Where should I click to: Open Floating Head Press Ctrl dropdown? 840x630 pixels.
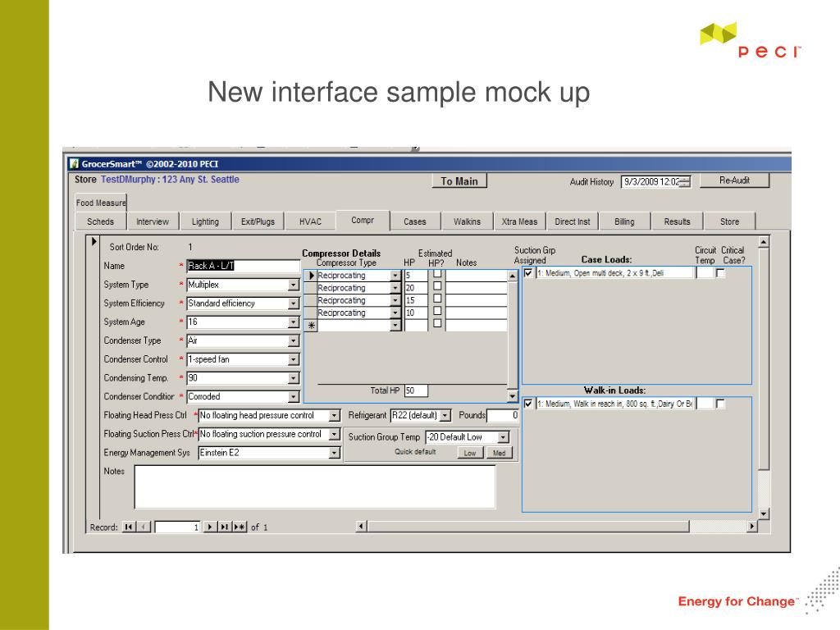[335, 416]
